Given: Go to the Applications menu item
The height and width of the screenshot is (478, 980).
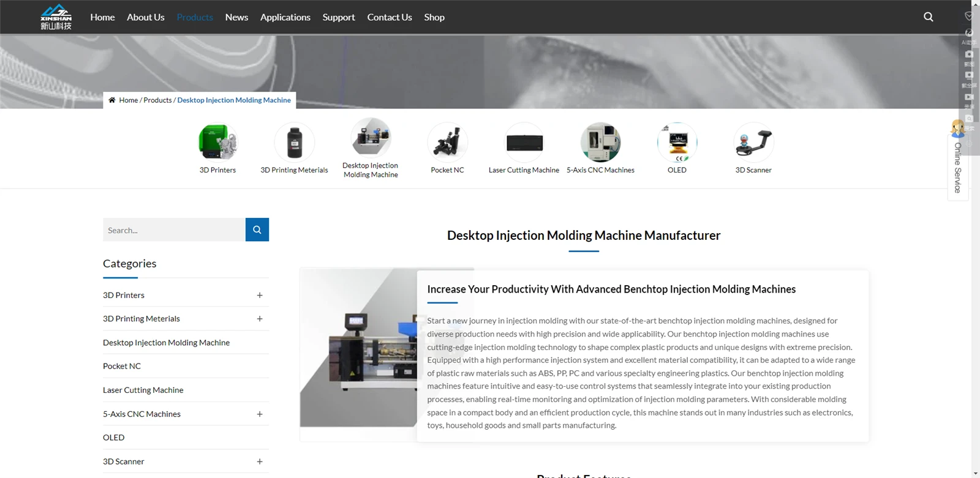Looking at the screenshot, I should pyautogui.click(x=285, y=17).
